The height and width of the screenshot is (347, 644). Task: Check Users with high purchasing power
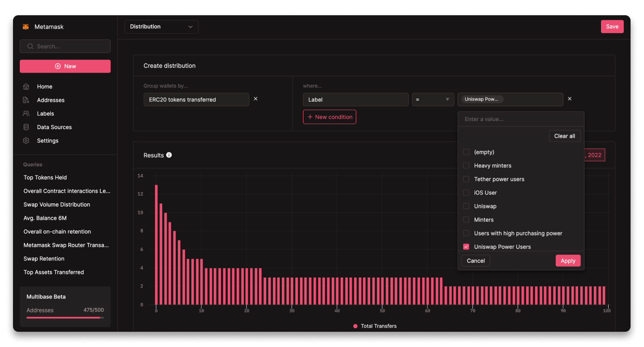pos(466,233)
